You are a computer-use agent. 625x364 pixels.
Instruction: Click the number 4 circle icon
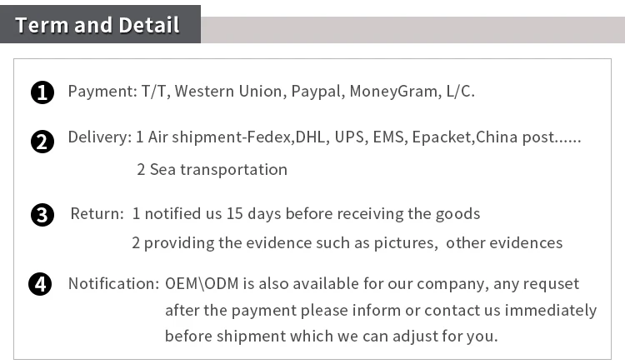40,284
